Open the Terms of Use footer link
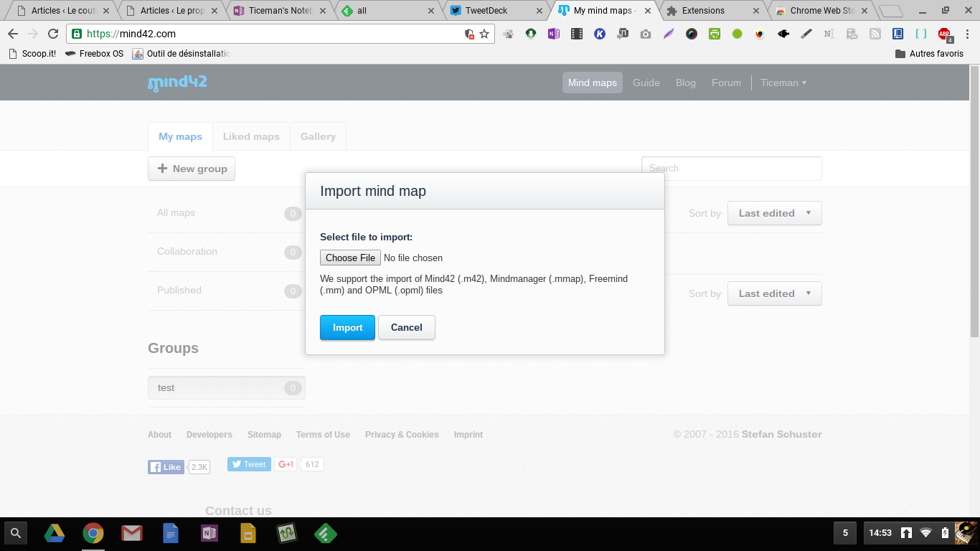980x551 pixels. 323,435
